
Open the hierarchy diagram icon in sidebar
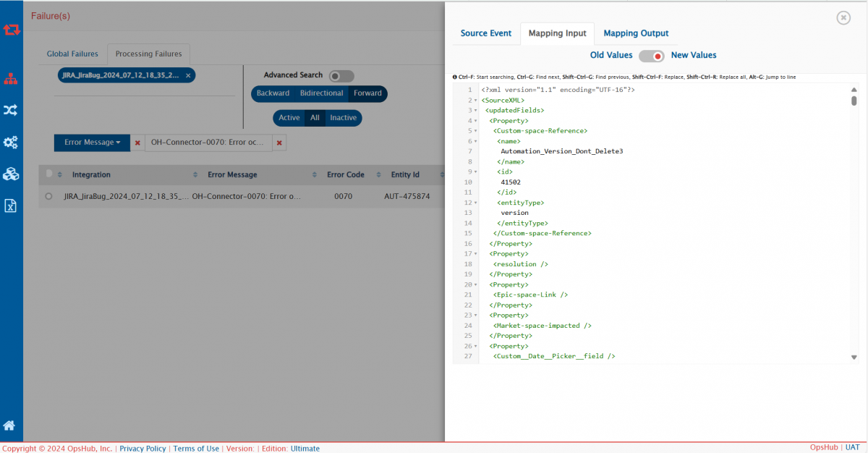coord(11,79)
